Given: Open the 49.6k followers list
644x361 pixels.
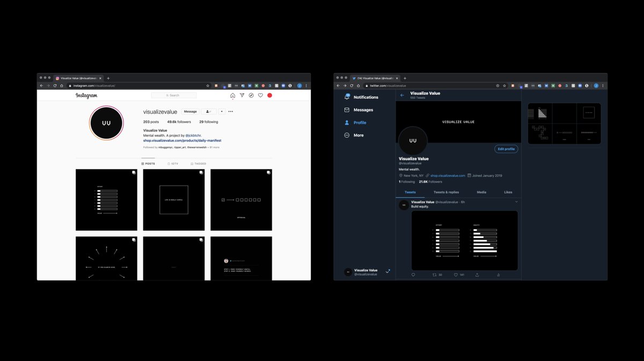Looking at the screenshot, I should 179,122.
